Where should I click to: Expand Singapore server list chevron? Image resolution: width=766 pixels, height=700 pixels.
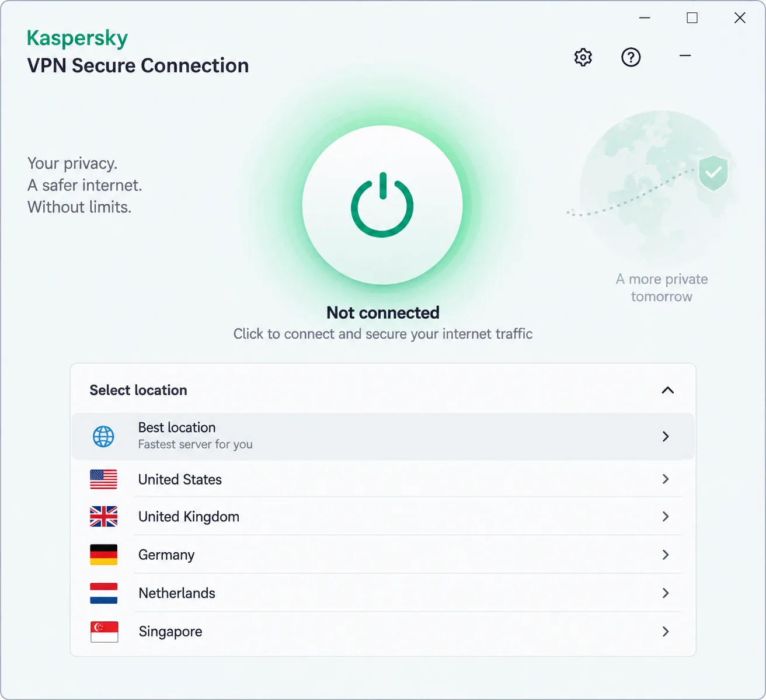[x=666, y=632]
